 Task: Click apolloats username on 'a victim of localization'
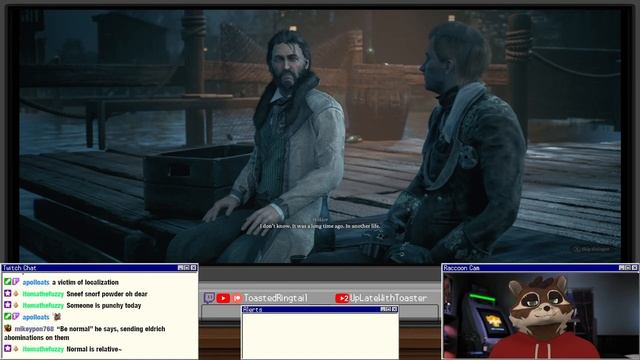pos(36,282)
